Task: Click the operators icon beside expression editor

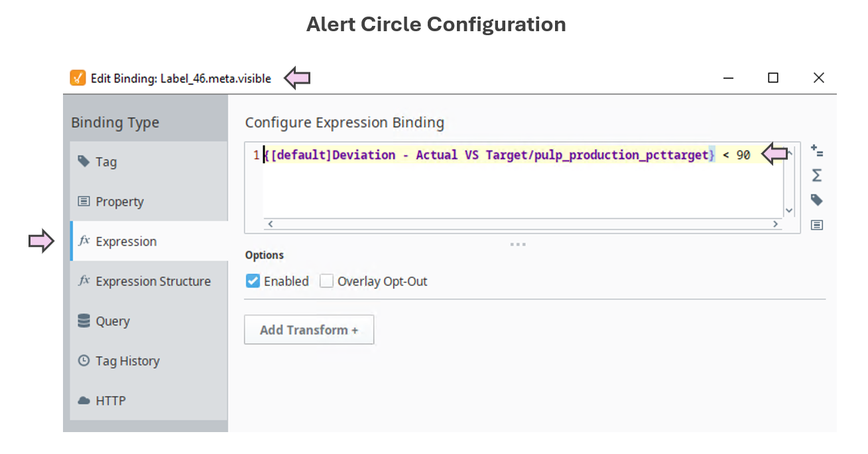Action: click(817, 151)
